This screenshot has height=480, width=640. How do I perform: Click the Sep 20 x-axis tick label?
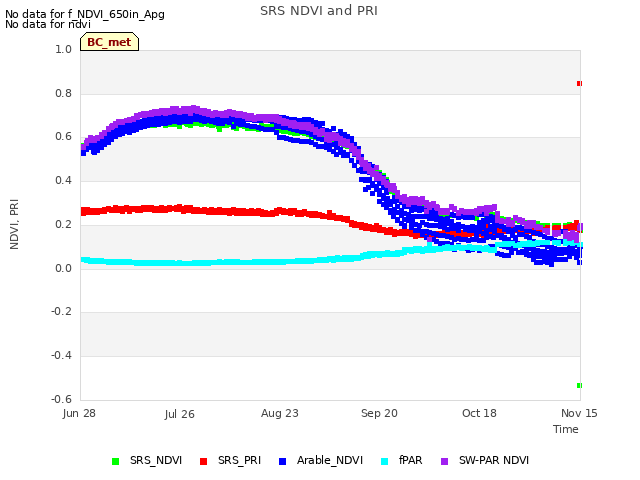click(x=379, y=413)
